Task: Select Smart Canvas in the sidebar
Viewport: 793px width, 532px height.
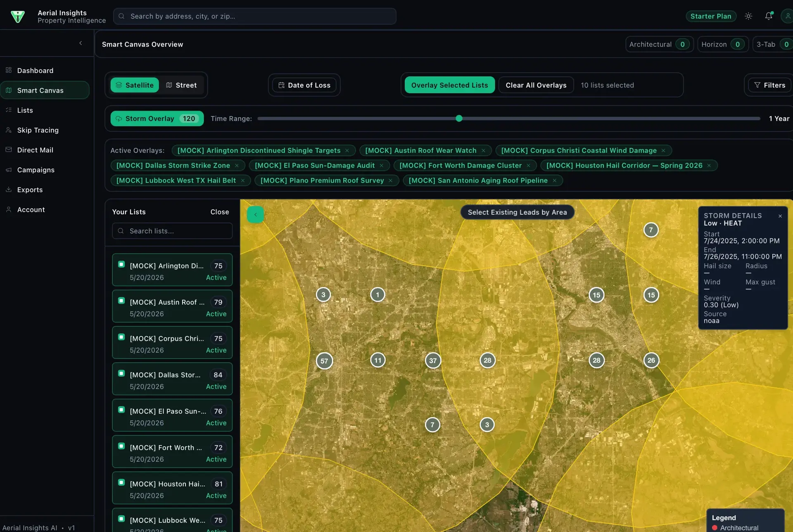Action: [x=45, y=90]
